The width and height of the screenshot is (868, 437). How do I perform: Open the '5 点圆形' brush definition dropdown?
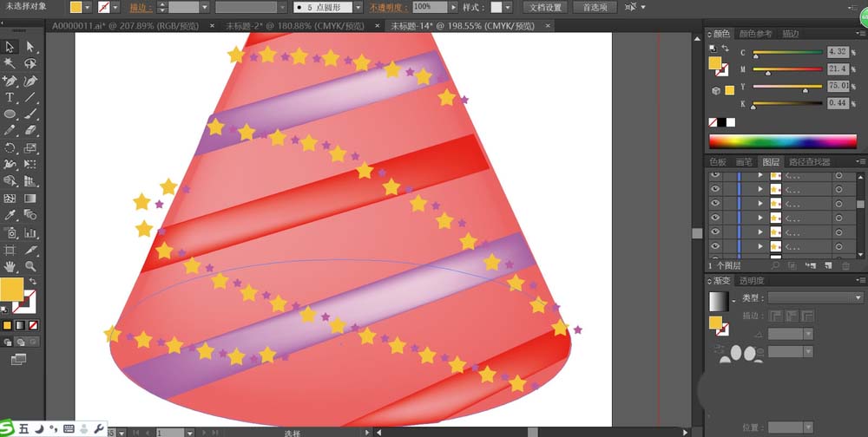click(x=358, y=7)
